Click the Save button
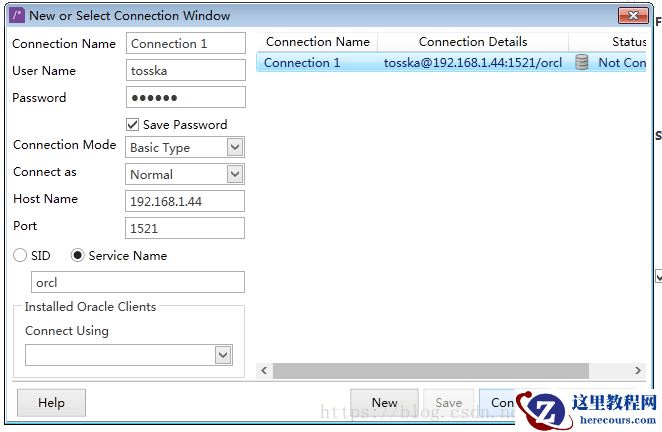 [x=448, y=402]
